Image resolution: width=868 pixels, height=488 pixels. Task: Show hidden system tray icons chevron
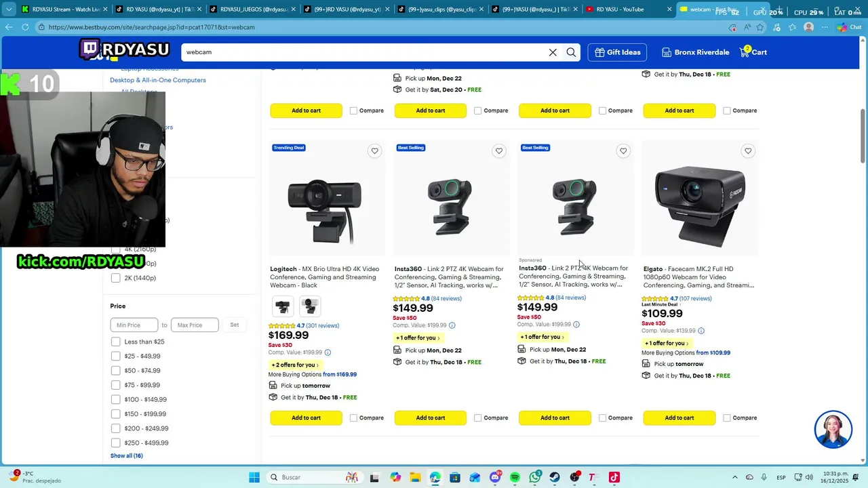click(x=735, y=477)
